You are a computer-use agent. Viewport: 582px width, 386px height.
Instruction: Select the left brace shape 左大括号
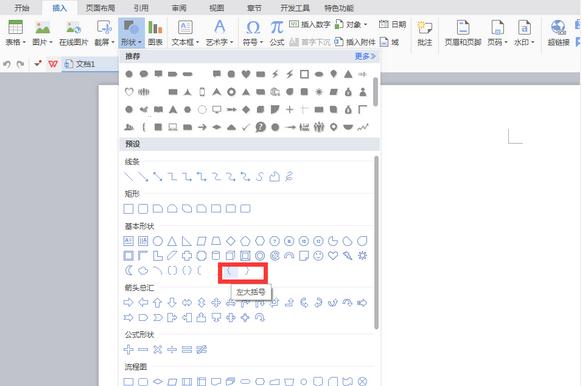pos(230,271)
